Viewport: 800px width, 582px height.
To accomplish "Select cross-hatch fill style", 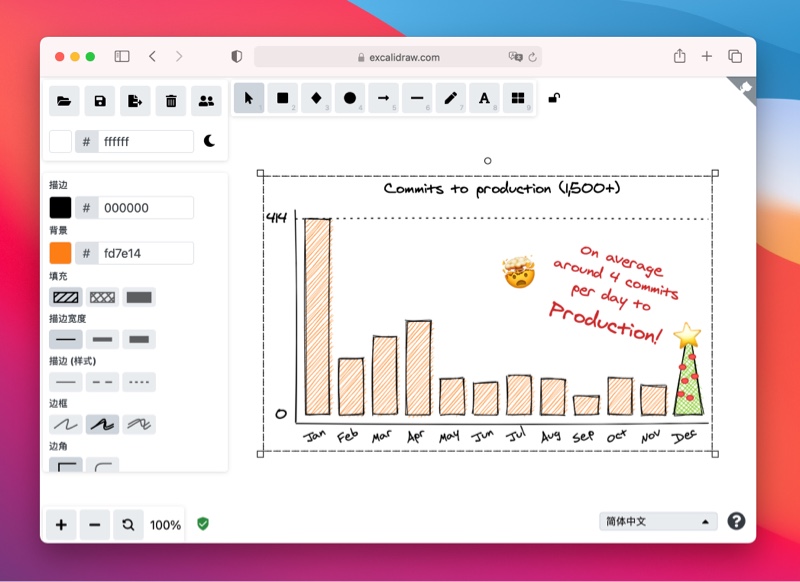I will tap(103, 297).
